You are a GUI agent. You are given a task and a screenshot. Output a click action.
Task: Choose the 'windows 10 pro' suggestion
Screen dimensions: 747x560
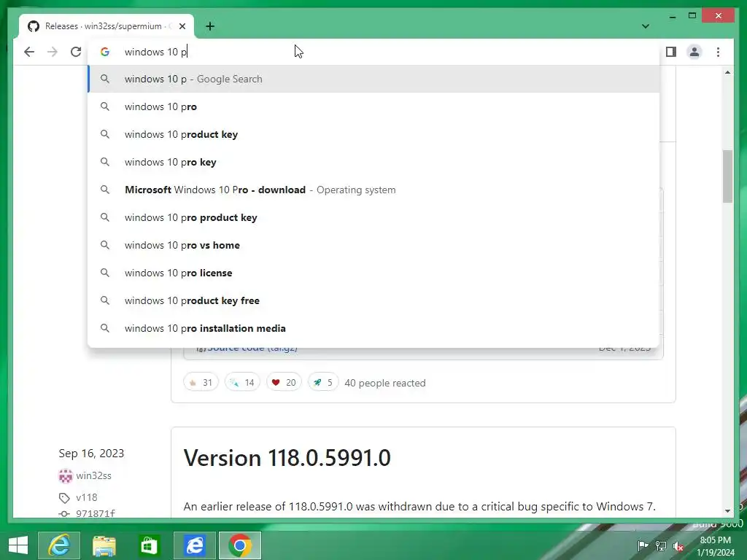coord(373,106)
